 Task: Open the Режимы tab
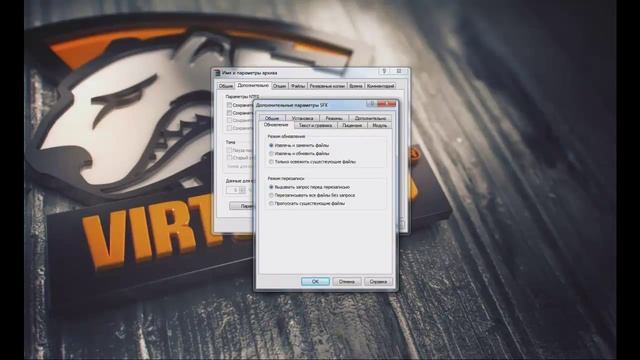(x=334, y=118)
